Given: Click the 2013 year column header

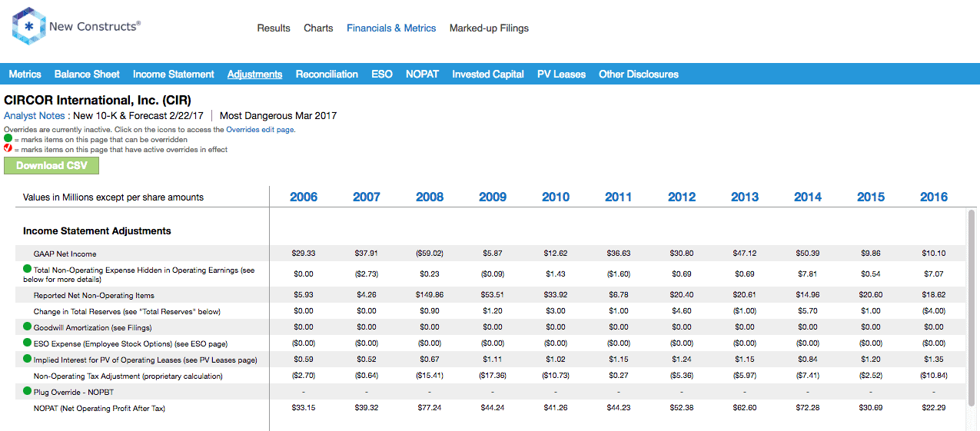Looking at the screenshot, I should click(745, 197).
